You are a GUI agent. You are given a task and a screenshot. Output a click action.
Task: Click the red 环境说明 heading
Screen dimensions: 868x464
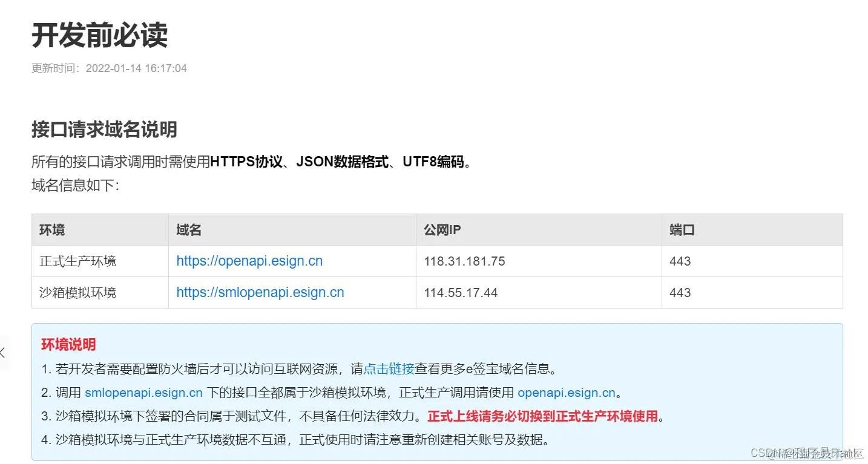(68, 345)
